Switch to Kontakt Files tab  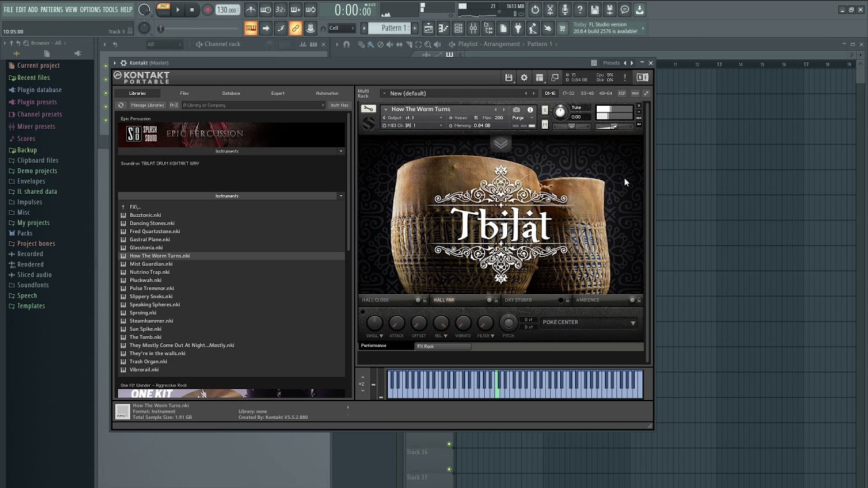pyautogui.click(x=184, y=93)
